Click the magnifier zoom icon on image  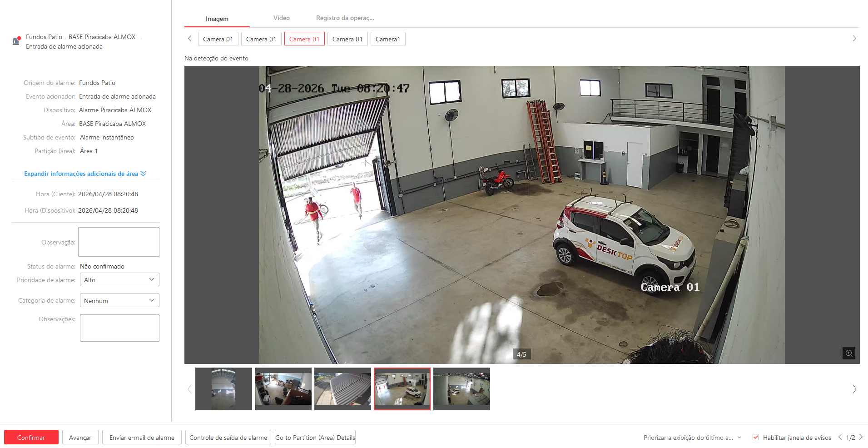[848, 353]
